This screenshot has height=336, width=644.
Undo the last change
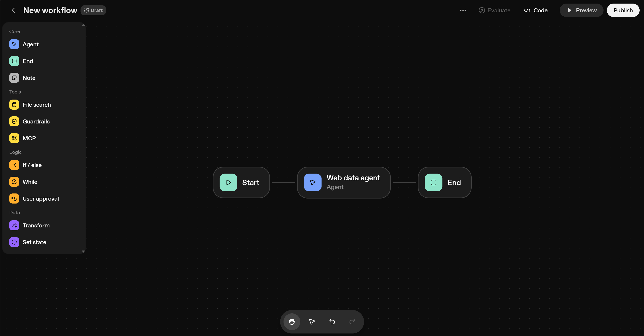point(332,322)
